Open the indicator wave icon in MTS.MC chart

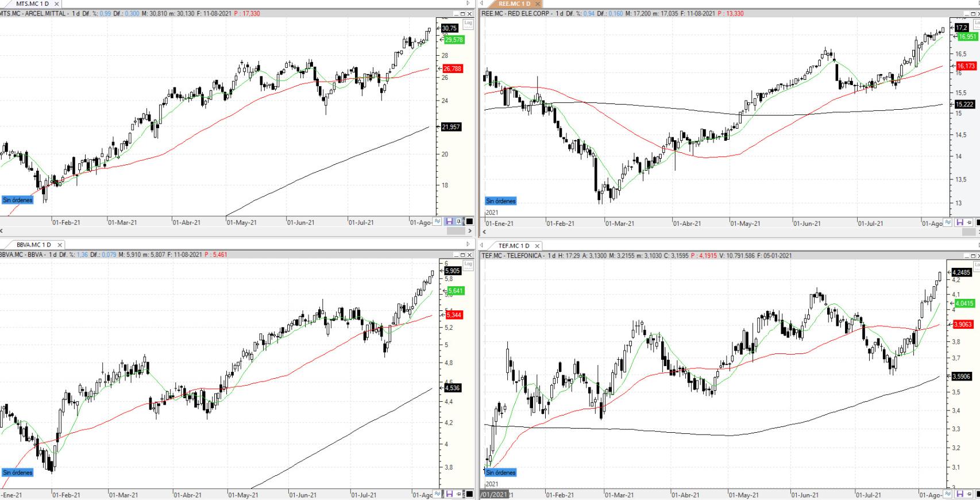pos(438,222)
